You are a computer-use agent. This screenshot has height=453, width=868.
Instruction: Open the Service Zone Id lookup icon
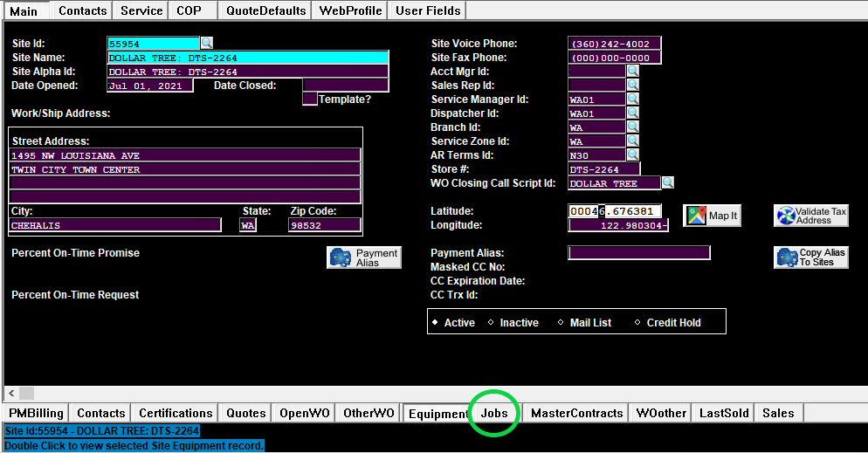coord(633,141)
